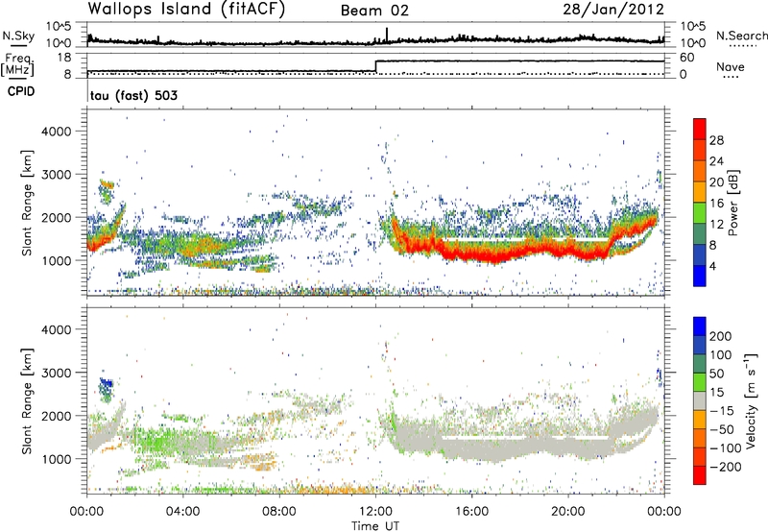Click red bottom segment of Velocity colorbar
Image resolution: width=768 pixels, height=532 pixels.
700,475
